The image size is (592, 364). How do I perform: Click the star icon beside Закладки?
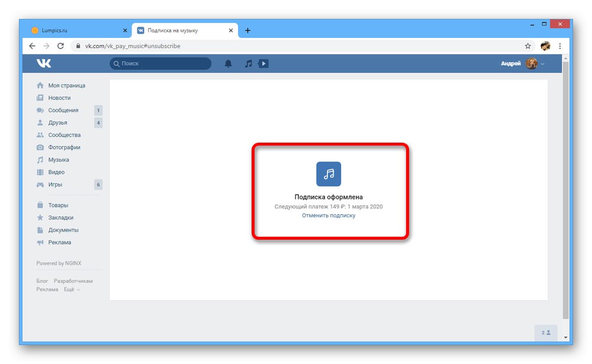pos(40,217)
